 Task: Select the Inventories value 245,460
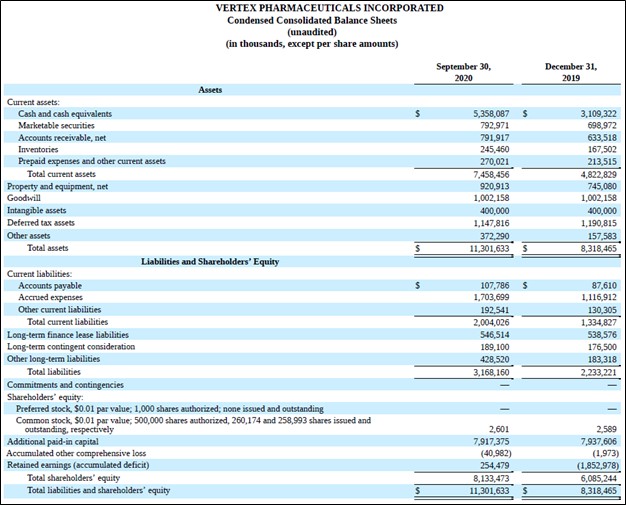(x=494, y=149)
